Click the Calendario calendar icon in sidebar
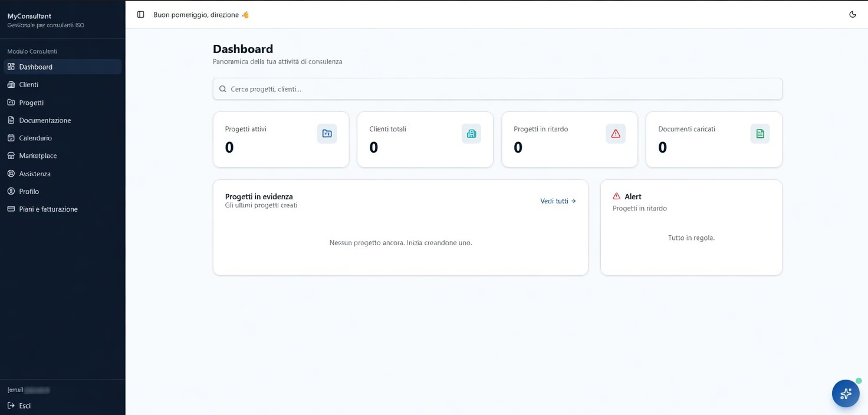Viewport: 868px width, 415px height. tap(11, 137)
